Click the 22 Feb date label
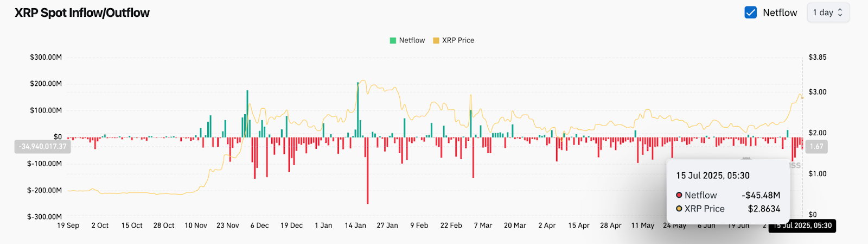Screen dimensions: 868x244 pos(451,225)
